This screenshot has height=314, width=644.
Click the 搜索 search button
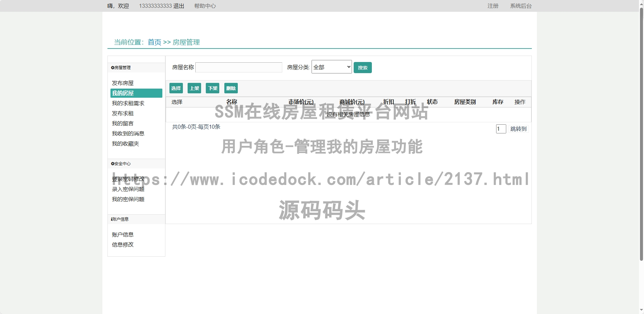[x=362, y=68]
